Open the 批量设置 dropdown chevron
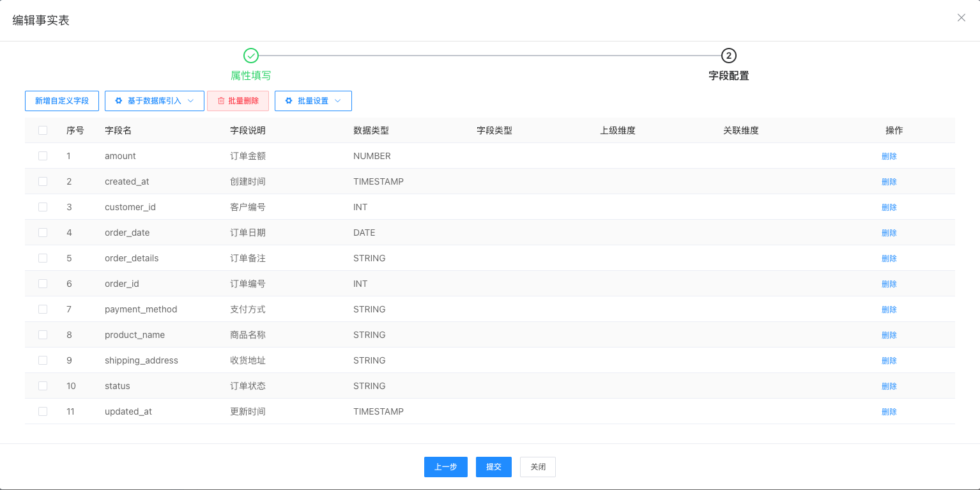Image resolution: width=980 pixels, height=490 pixels. coord(338,101)
